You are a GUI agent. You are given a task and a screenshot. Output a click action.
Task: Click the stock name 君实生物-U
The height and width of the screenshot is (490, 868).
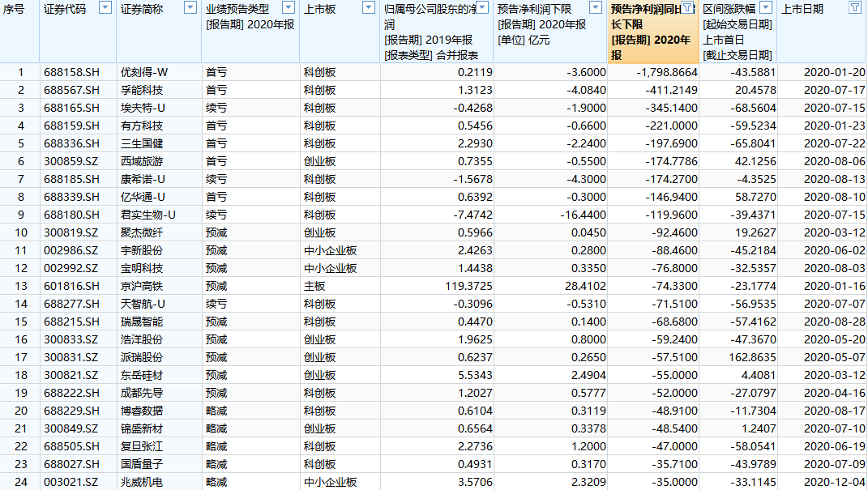click(x=148, y=215)
